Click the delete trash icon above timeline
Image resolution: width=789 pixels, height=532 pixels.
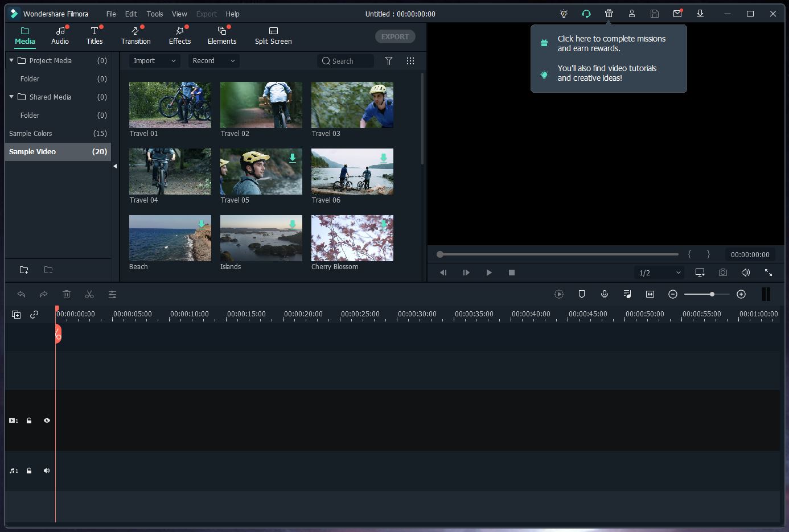[67, 294]
